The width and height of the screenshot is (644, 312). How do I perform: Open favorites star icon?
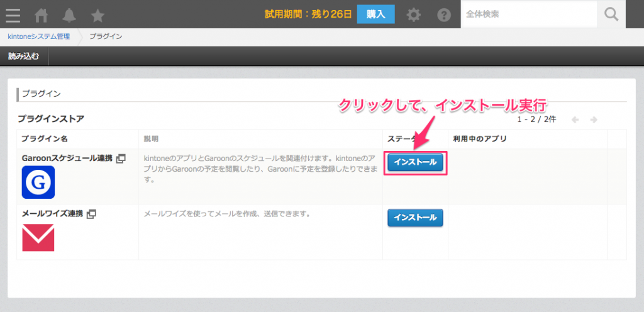97,15
